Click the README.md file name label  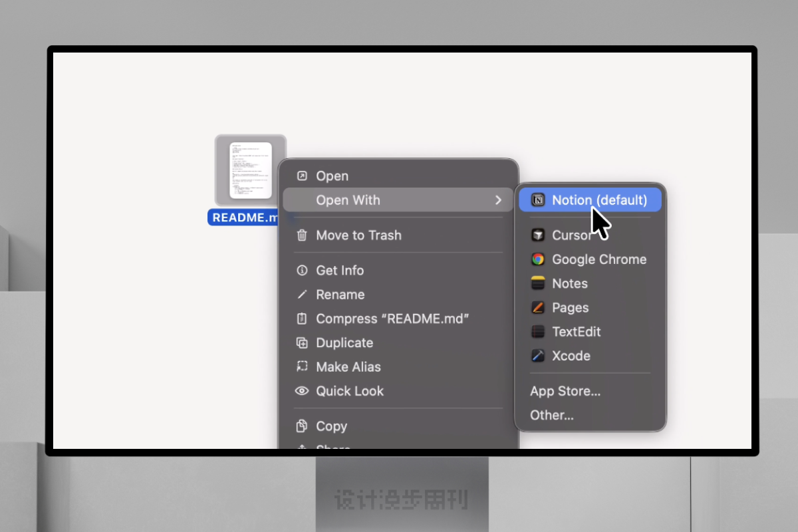[243, 217]
